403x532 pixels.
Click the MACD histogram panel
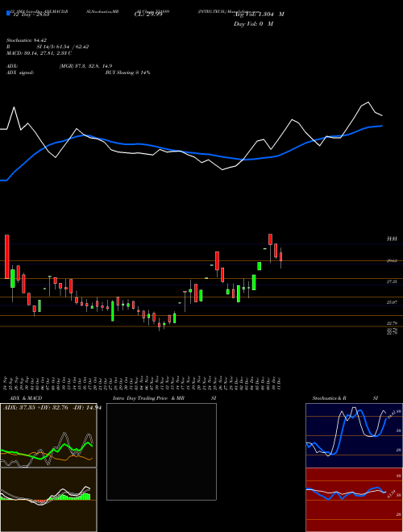[x=48, y=500]
